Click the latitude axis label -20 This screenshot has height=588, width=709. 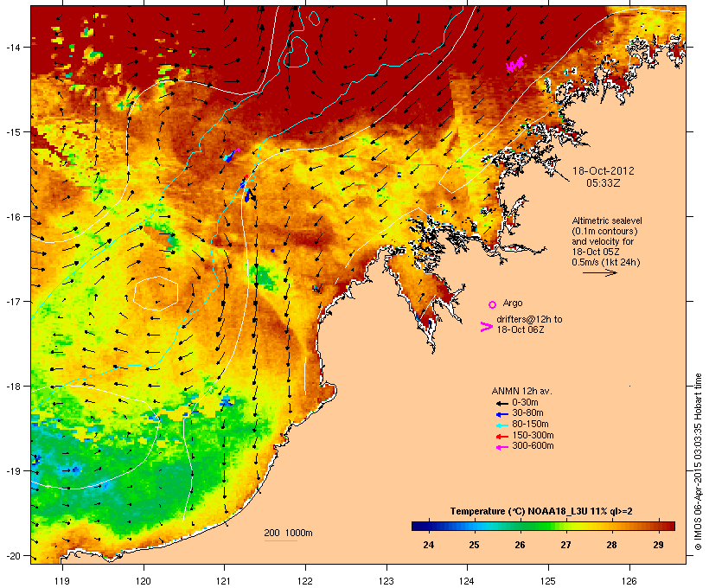12,556
